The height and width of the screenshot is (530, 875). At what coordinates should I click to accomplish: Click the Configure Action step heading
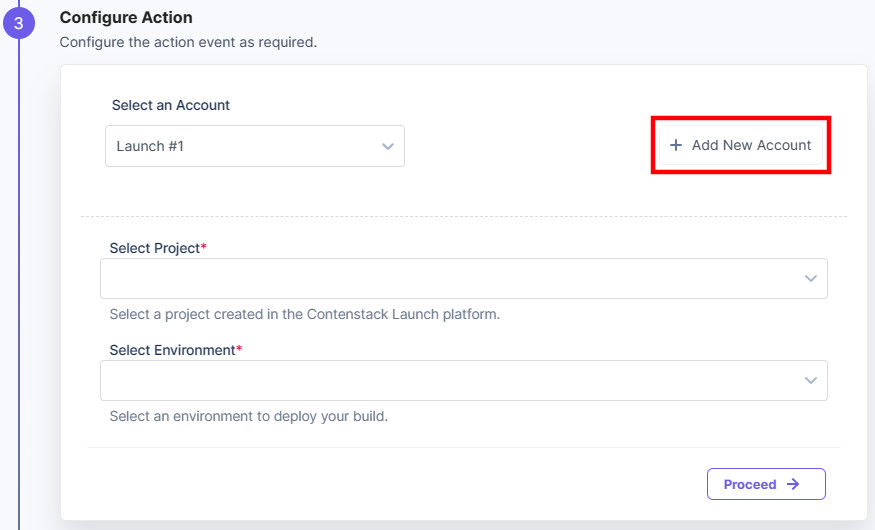coord(126,18)
